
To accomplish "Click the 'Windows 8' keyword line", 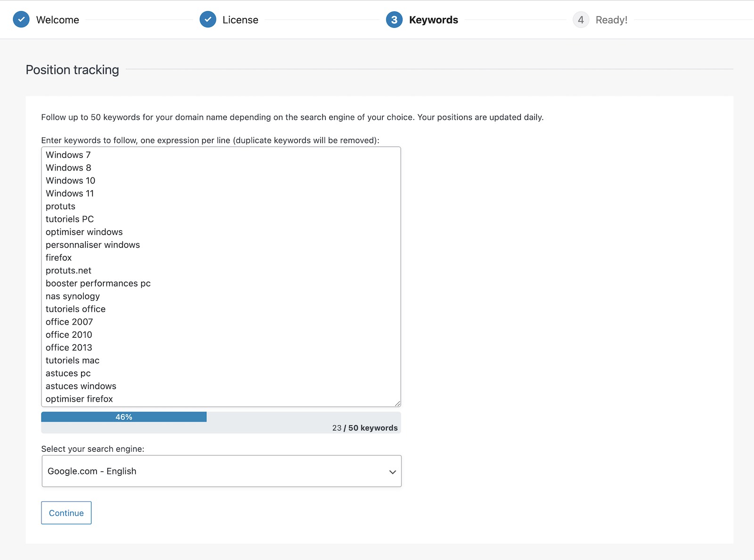I will coord(68,168).
